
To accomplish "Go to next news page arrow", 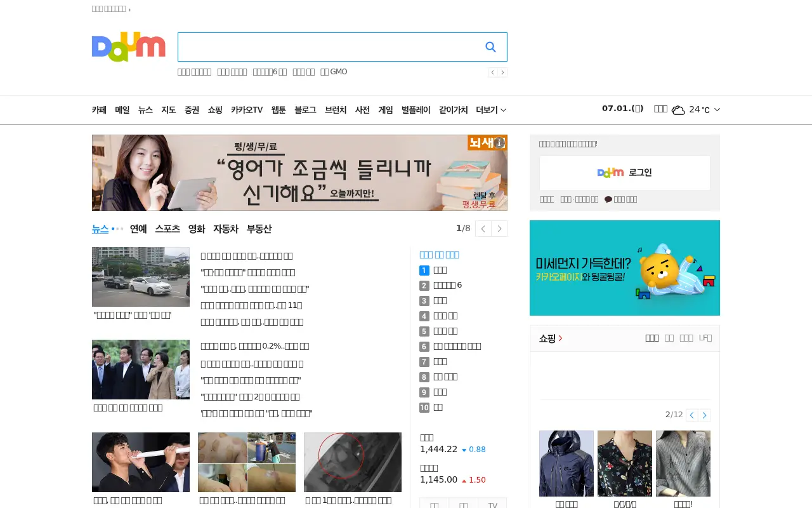I will 499,229.
